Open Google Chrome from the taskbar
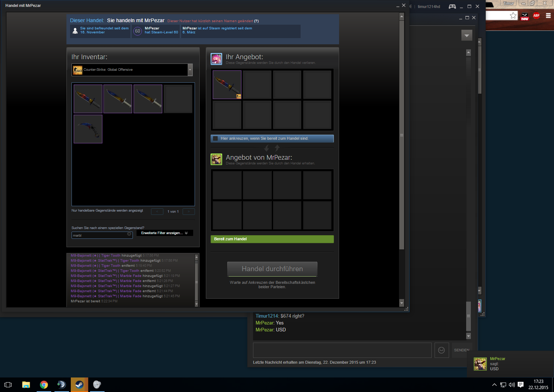The width and height of the screenshot is (554, 392). pyautogui.click(x=44, y=385)
